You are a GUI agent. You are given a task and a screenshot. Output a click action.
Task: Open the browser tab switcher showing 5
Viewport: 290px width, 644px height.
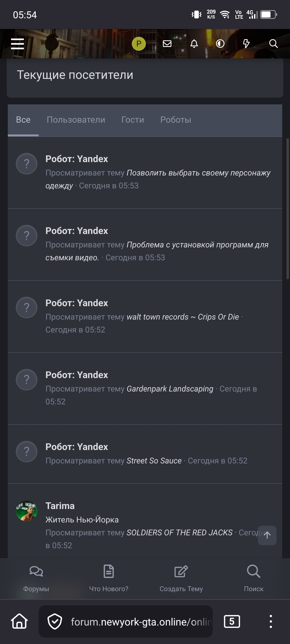232,621
